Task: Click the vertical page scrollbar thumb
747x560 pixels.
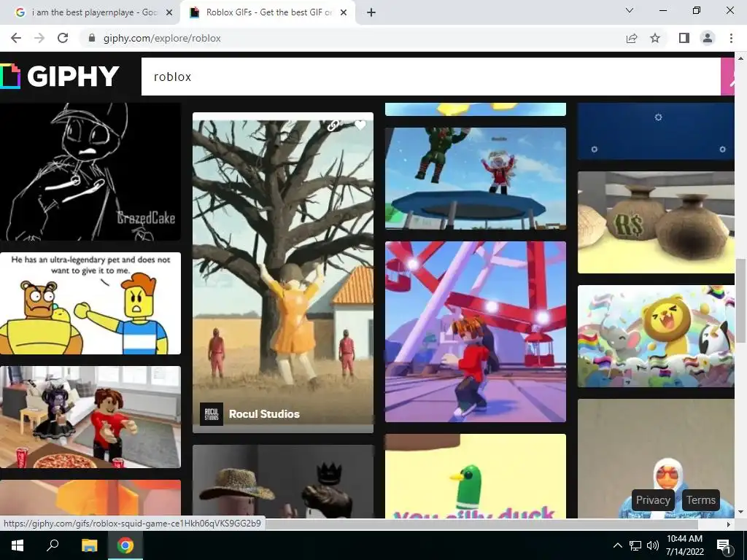Action: (x=741, y=300)
